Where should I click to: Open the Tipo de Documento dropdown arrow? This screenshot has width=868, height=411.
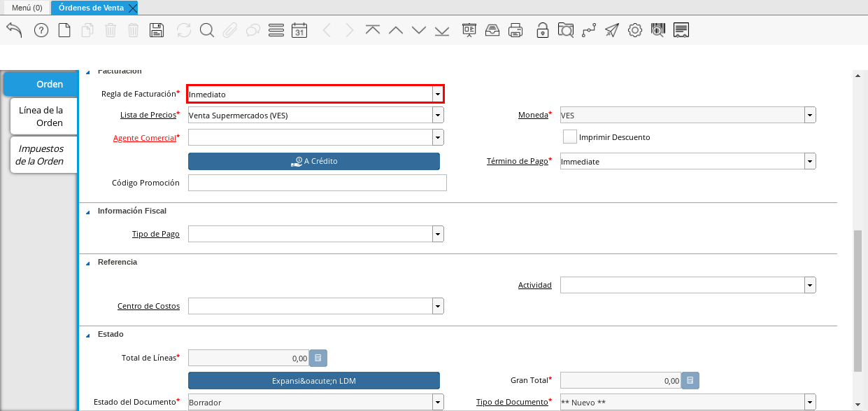[x=810, y=402]
